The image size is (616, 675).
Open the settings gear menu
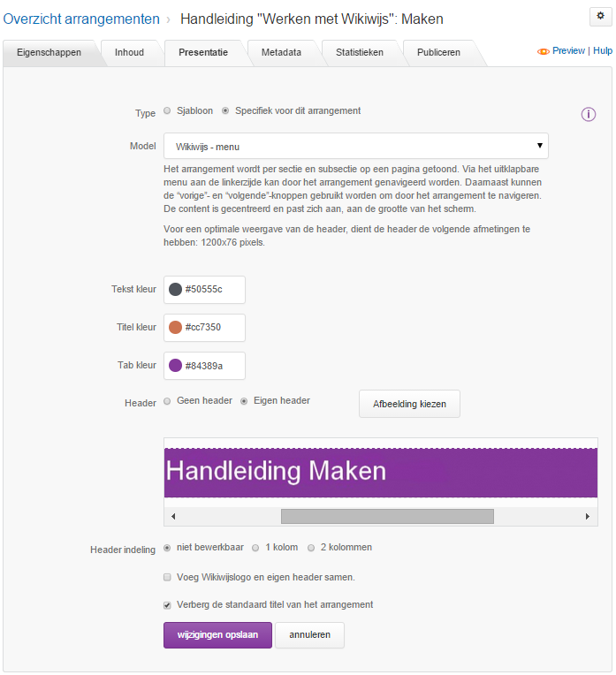(601, 17)
